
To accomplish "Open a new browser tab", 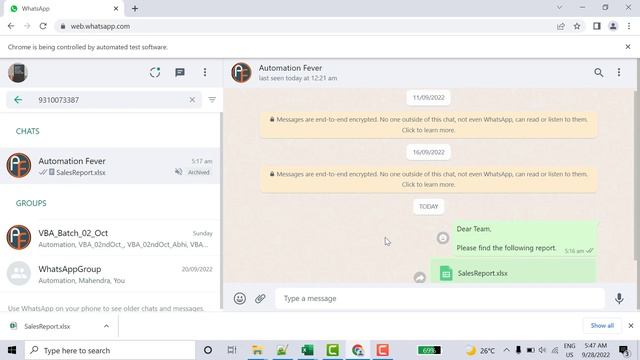I will click(x=135, y=8).
